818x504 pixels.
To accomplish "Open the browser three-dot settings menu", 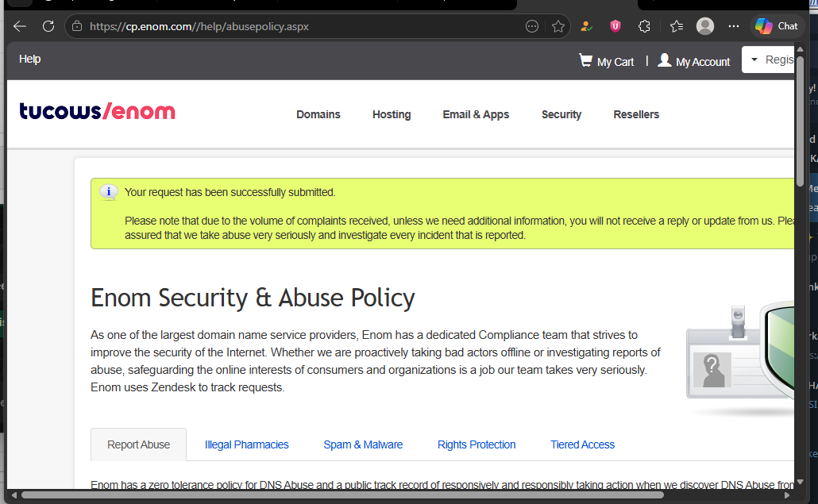I will coord(733,26).
